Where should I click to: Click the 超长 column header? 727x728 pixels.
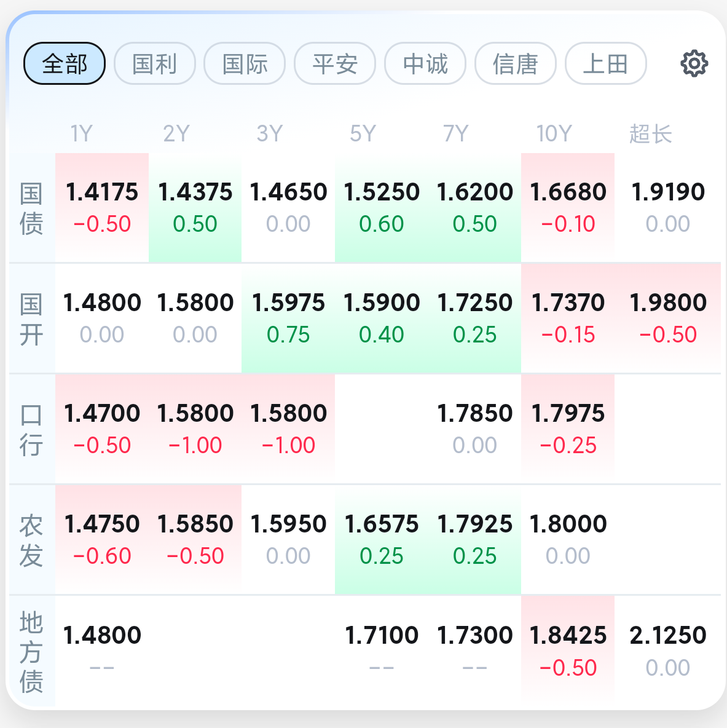(650, 133)
